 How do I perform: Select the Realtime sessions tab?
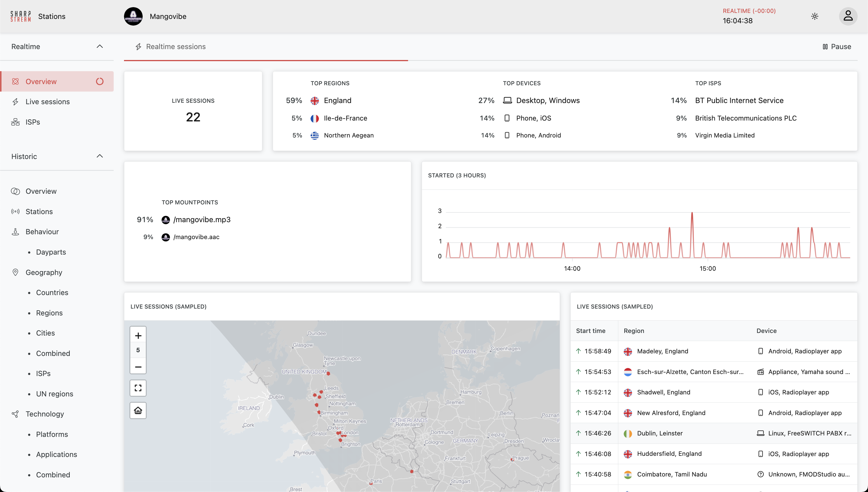(176, 47)
